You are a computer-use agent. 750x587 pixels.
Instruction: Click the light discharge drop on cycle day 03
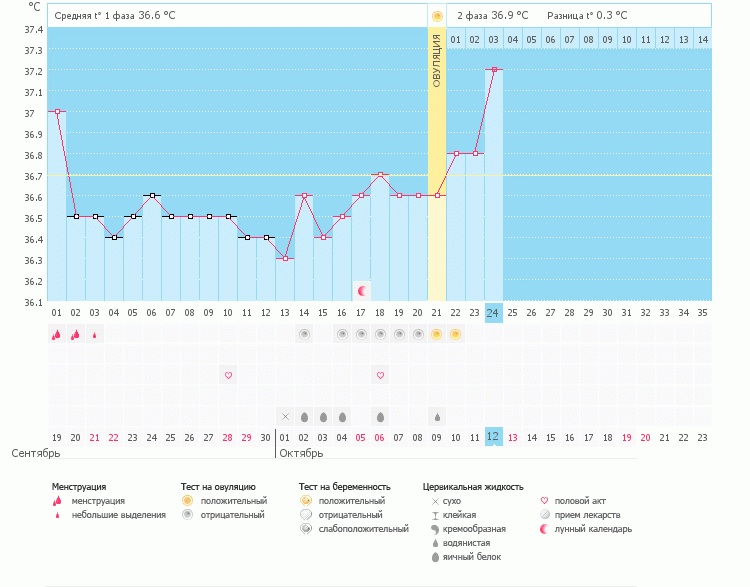tap(95, 335)
